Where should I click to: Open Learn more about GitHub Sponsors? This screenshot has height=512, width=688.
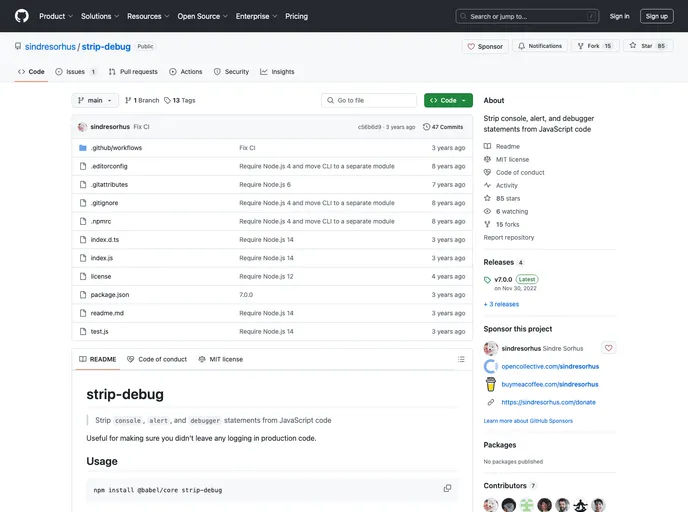pyautogui.click(x=528, y=421)
